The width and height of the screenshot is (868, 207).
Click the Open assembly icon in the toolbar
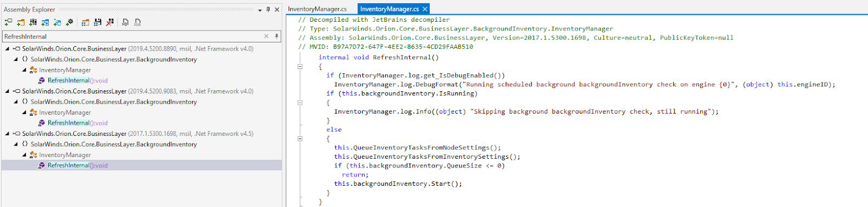point(8,22)
